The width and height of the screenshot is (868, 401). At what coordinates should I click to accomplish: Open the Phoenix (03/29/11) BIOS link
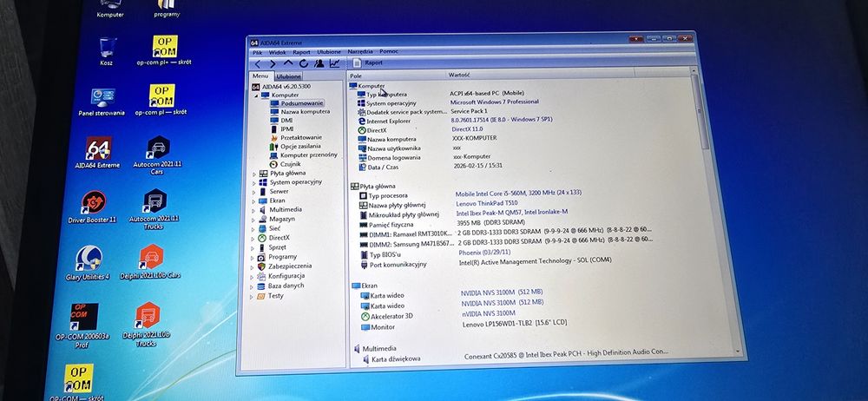click(485, 253)
